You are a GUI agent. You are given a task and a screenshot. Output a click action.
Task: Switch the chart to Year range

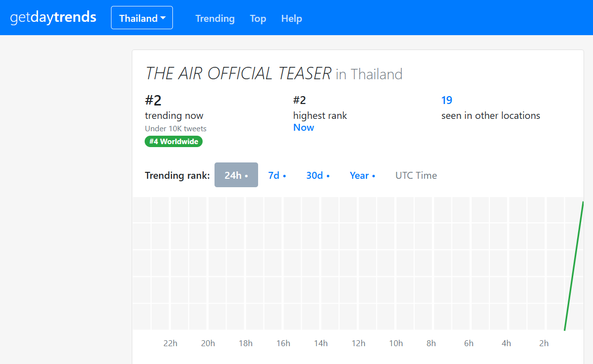tap(362, 175)
